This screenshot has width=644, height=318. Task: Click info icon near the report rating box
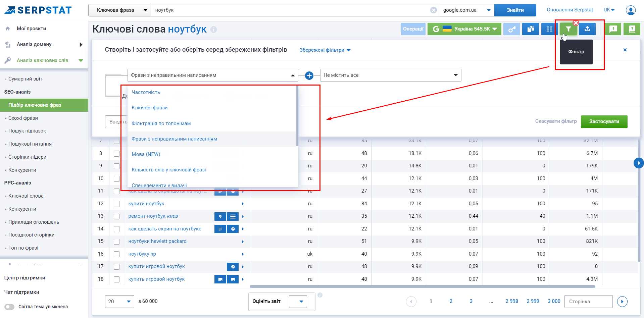pyautogui.click(x=320, y=295)
